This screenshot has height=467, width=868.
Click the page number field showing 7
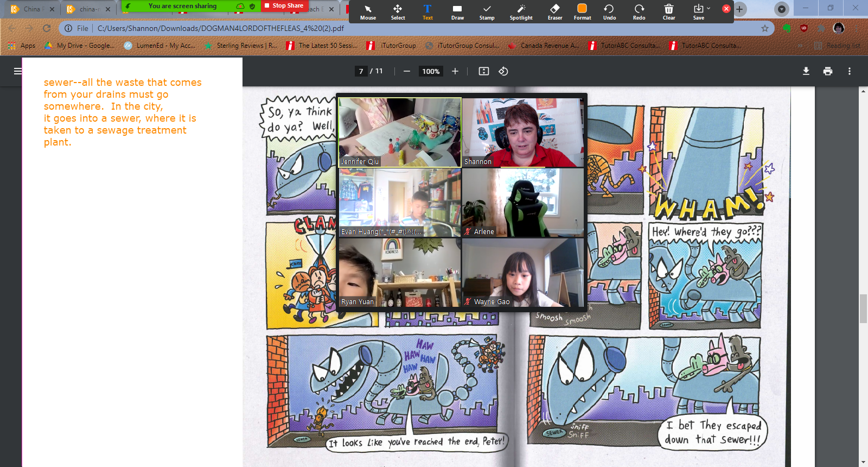[361, 71]
